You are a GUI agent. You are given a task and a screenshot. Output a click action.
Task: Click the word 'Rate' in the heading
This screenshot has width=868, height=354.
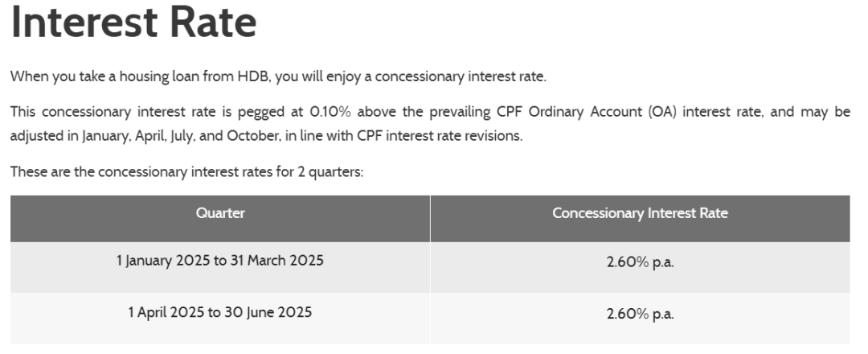point(213,22)
